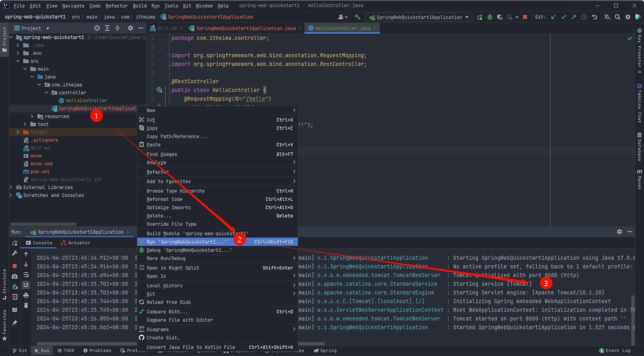Stop process with red square in Run panel
644x356 pixels.
pyautogui.click(x=15, y=266)
